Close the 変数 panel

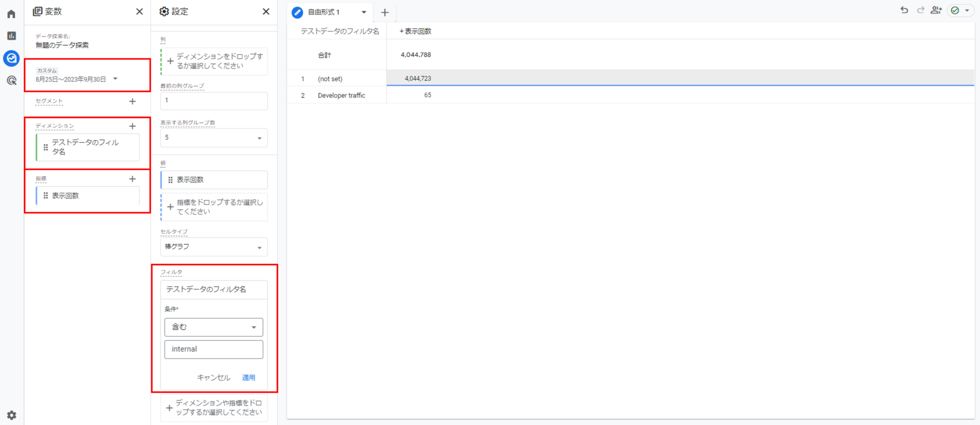tap(139, 11)
